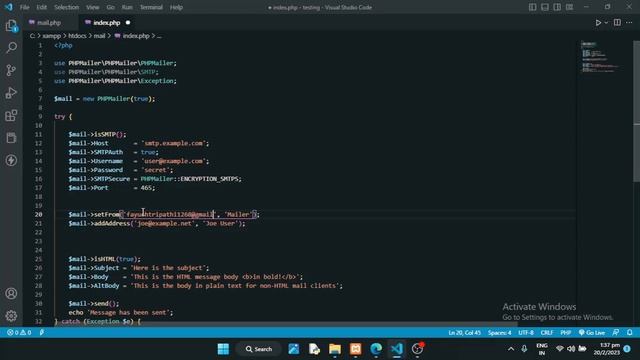640x360 pixels.
Task: Click the feedback icon in status bar
Action: [x=616, y=333]
